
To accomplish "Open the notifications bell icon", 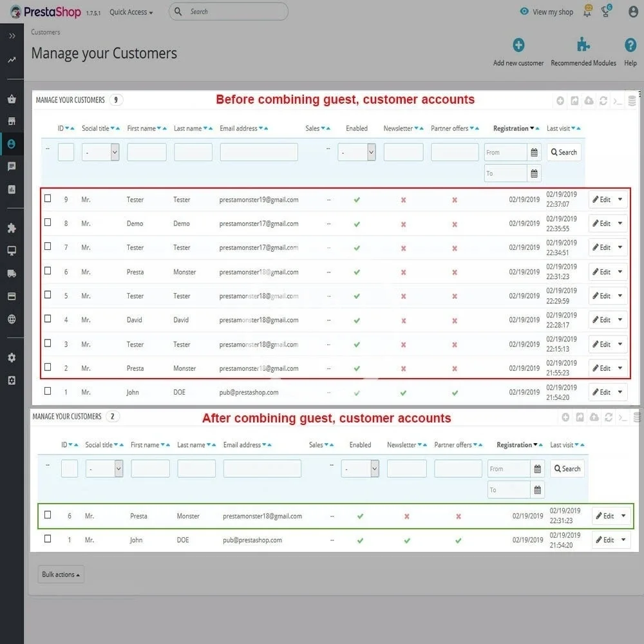I will [588, 11].
